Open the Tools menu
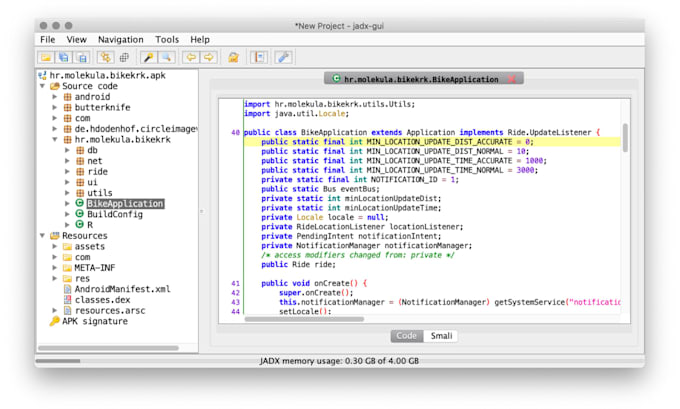The height and width of the screenshot is (409, 680). click(167, 39)
